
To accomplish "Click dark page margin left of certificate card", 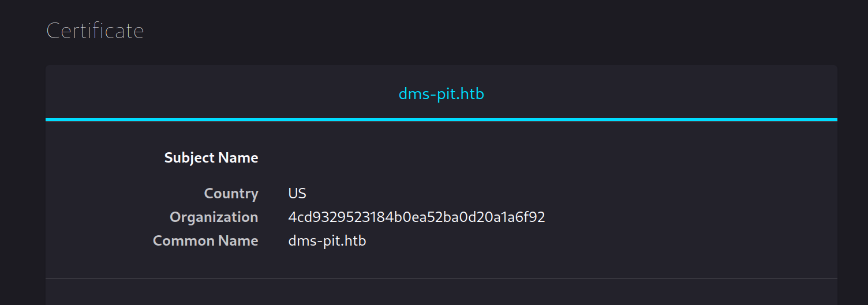I will [x=22, y=173].
